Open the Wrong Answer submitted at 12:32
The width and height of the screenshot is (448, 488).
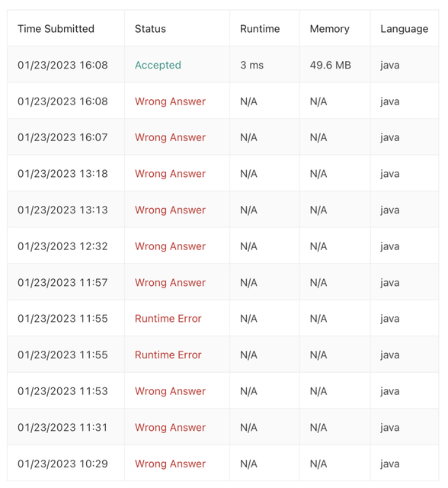click(x=170, y=246)
